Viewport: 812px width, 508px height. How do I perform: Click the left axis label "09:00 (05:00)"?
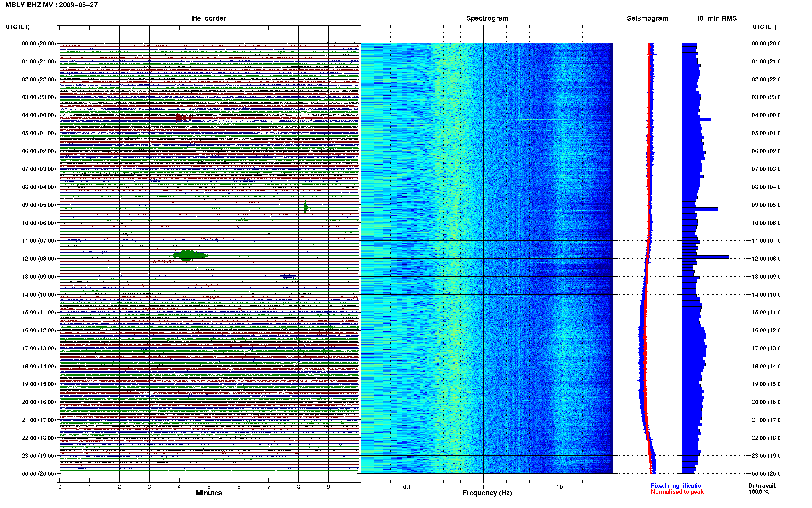(x=39, y=205)
